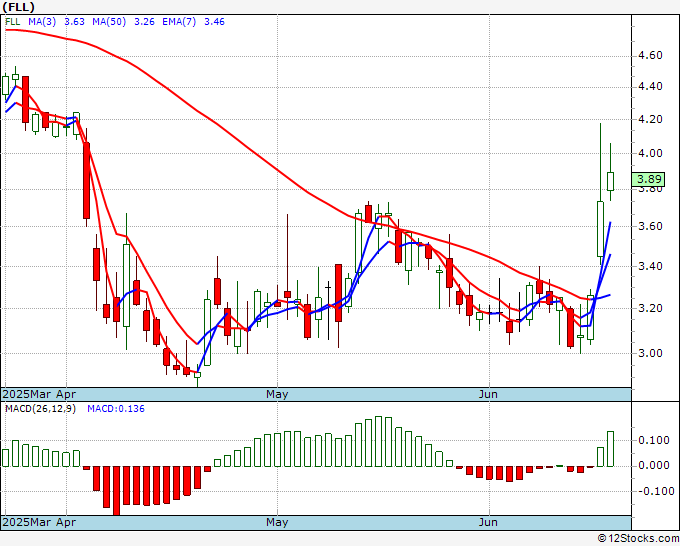Click the 4.00 price axis label
Image resolution: width=680 pixels, height=546 pixels.
point(650,153)
